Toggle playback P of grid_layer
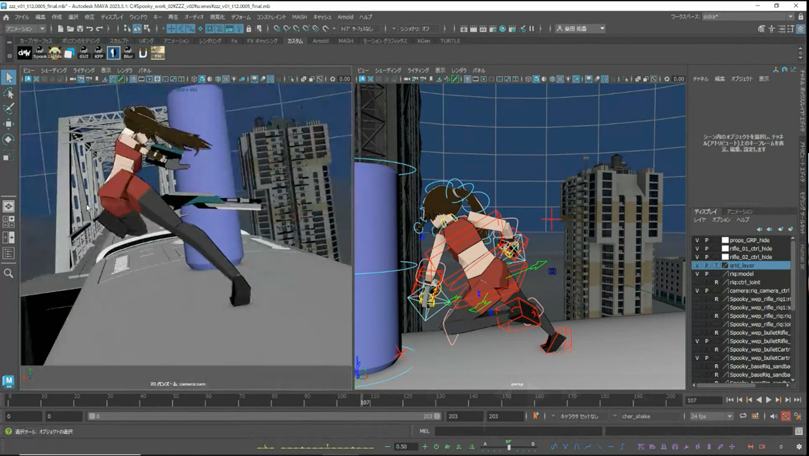The image size is (809, 456). 707,265
